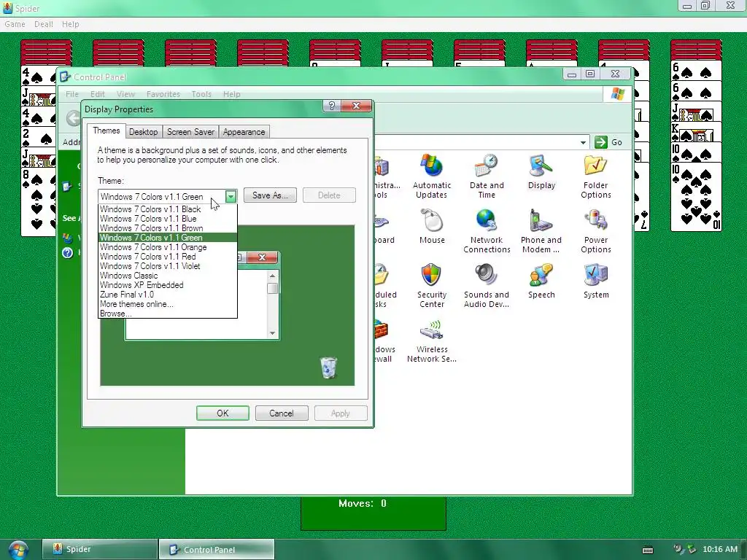The image size is (747, 560).
Task: Open the Display control panel icon
Action: pos(541,172)
